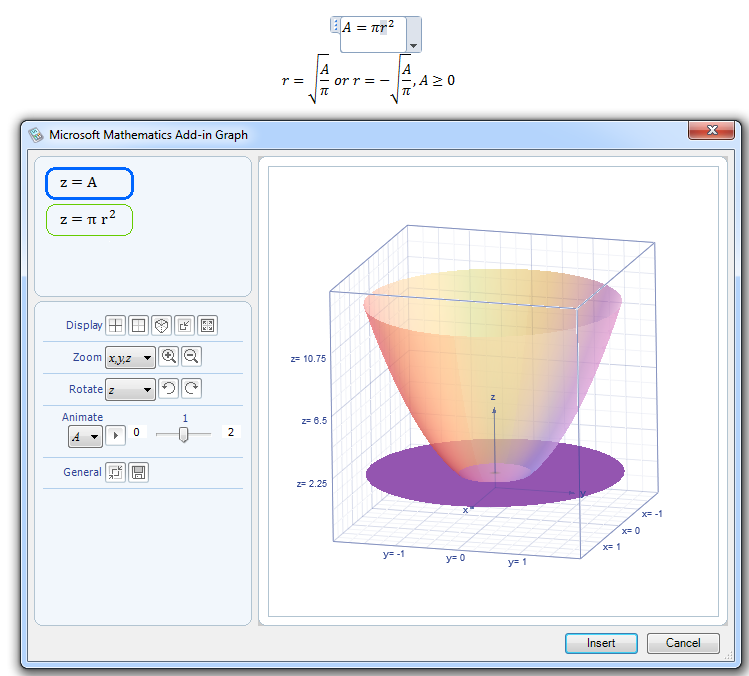The height and width of the screenshot is (676, 749).
Task: Close the Mathematics Add-in Graph dialog
Action: point(711,130)
